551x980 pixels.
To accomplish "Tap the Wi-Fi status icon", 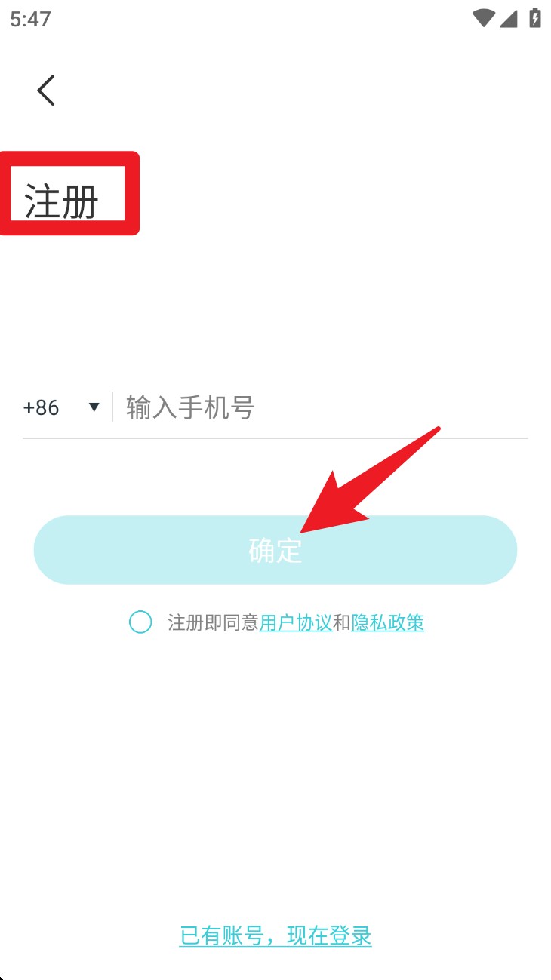I will pos(483,18).
